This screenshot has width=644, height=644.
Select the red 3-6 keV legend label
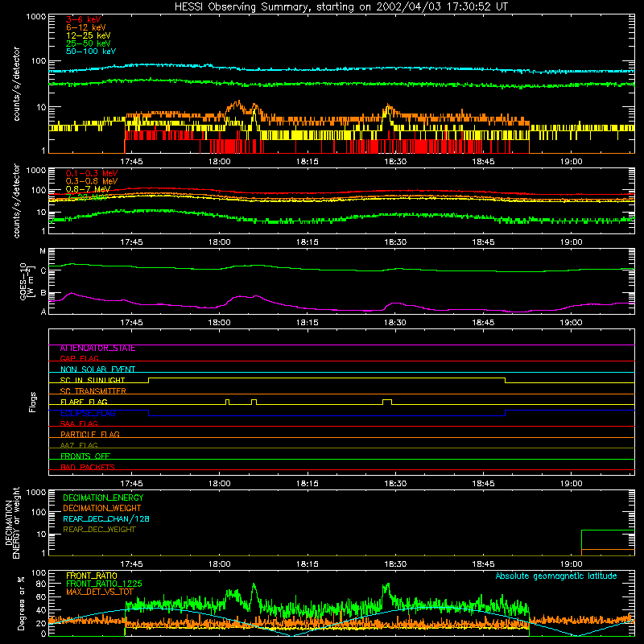tap(83, 19)
